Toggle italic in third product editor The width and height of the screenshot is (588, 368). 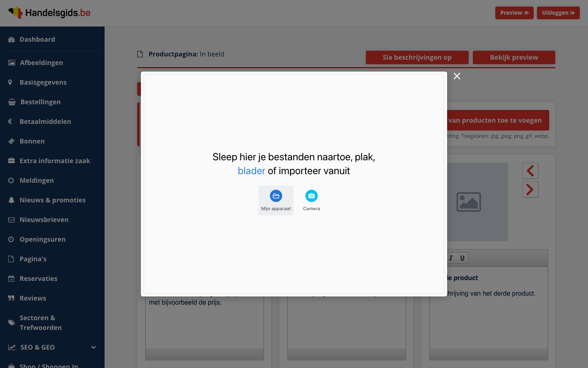(x=451, y=258)
